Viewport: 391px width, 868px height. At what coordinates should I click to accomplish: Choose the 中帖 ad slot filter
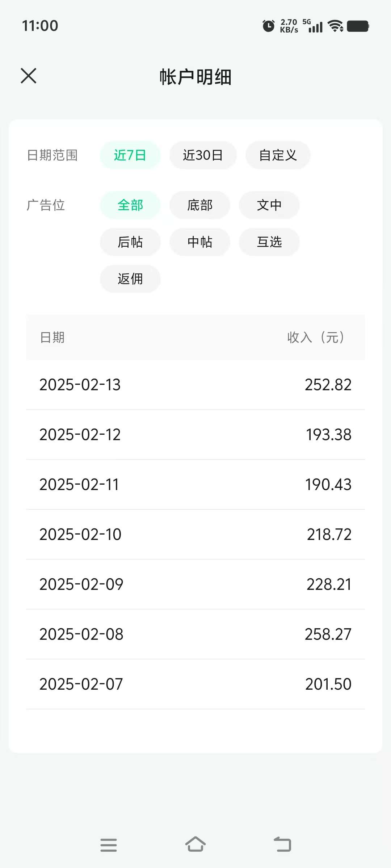click(200, 242)
